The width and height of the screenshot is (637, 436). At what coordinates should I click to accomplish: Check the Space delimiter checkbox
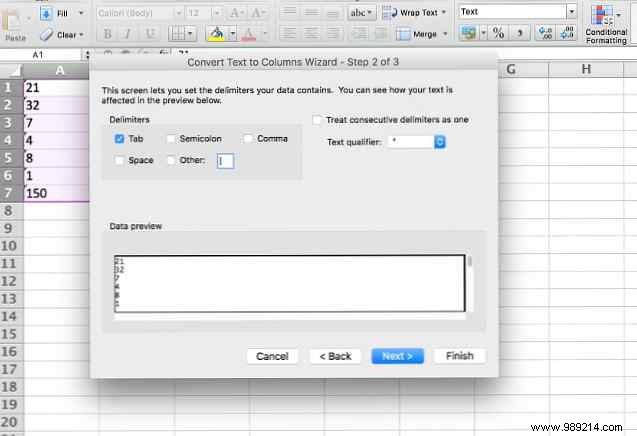click(119, 161)
